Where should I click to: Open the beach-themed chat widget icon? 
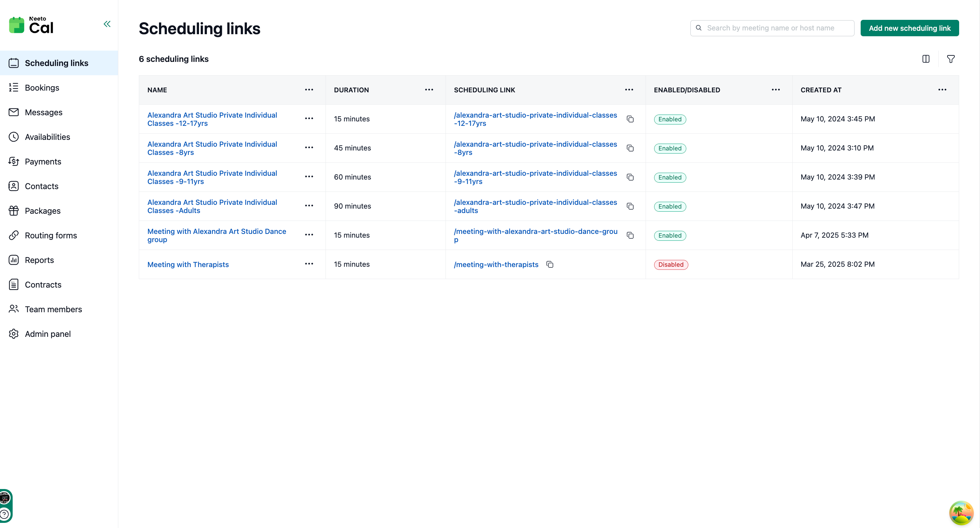961,513
